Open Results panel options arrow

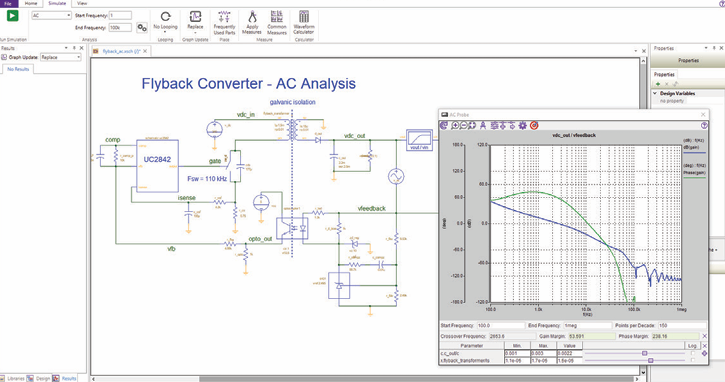66,48
